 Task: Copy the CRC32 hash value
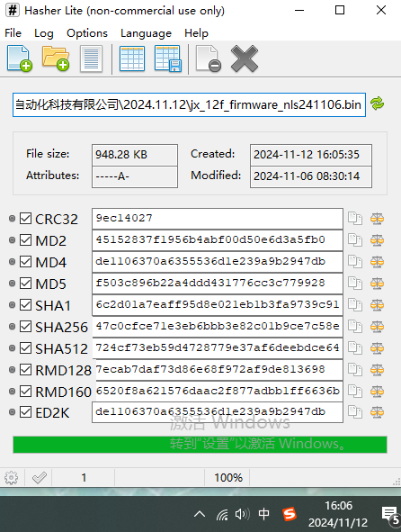pyautogui.click(x=355, y=219)
